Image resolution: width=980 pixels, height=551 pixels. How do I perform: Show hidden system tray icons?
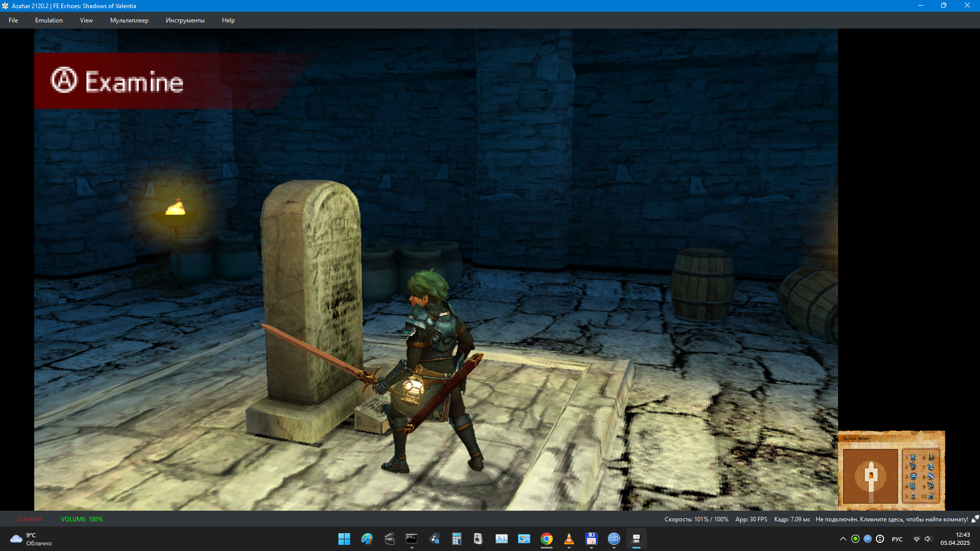(843, 539)
